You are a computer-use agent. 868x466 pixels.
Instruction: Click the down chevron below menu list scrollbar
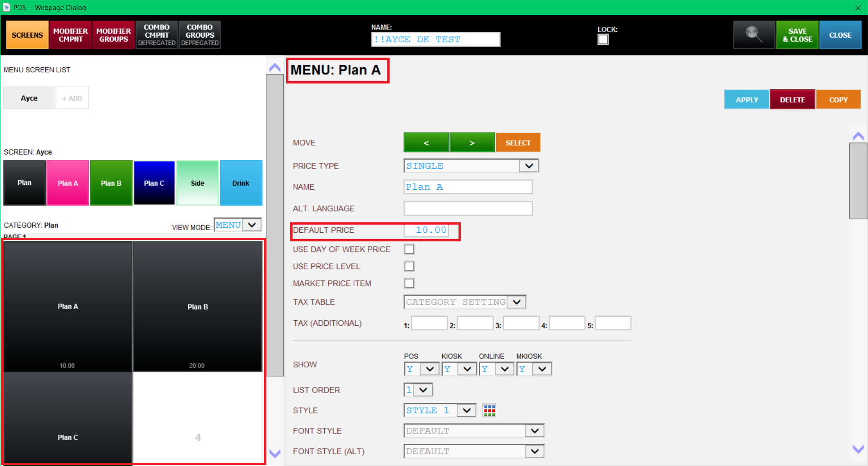(x=275, y=453)
